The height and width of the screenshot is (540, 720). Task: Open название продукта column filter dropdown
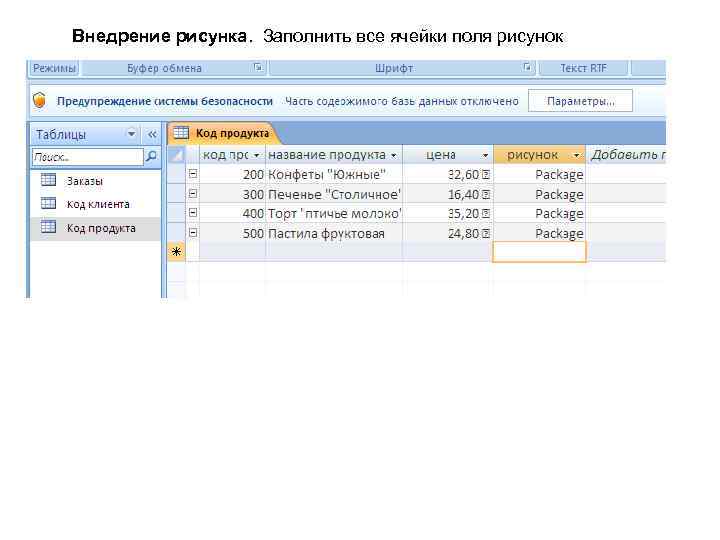point(394,156)
